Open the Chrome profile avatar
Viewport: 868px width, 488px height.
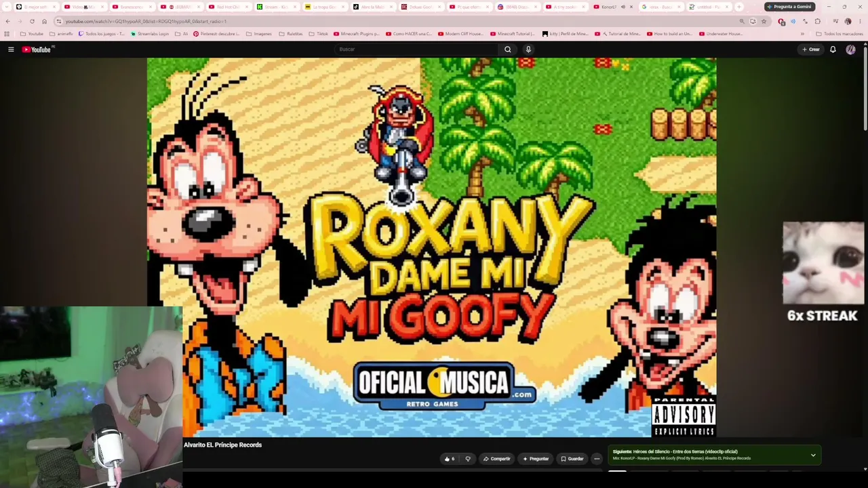coord(848,22)
